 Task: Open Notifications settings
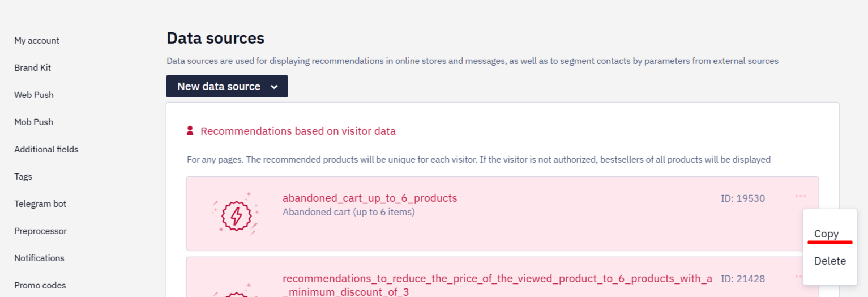(39, 258)
